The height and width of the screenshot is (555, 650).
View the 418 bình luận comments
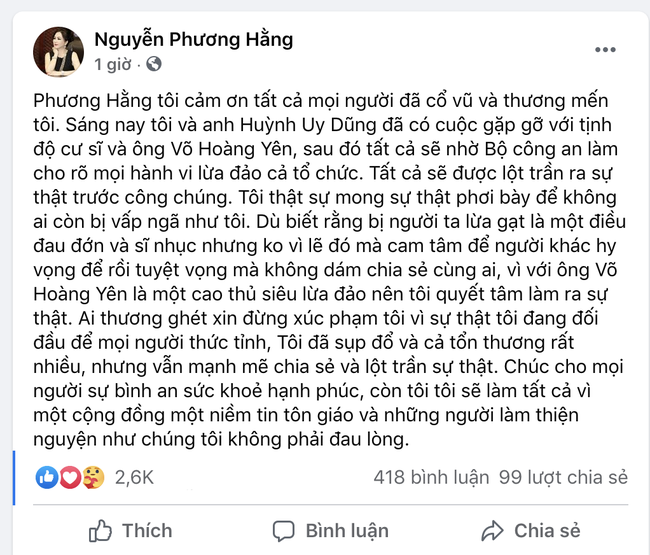point(431,478)
